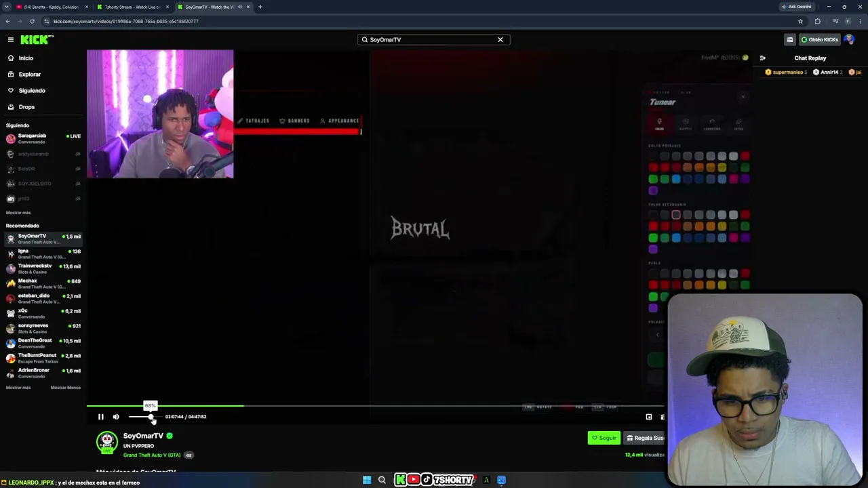Pause the video playback
Viewport: 868px width, 488px height.
click(x=101, y=417)
